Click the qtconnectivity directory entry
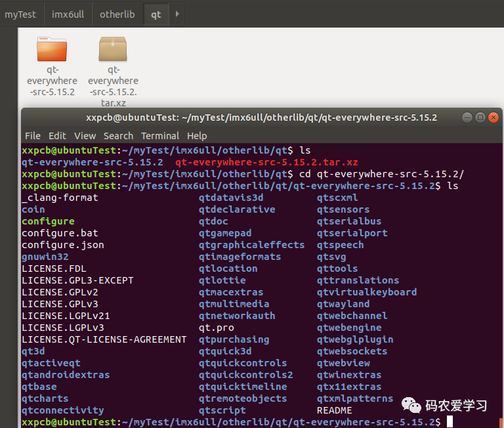Viewport: 504px width, 428px height. pyautogui.click(x=63, y=410)
